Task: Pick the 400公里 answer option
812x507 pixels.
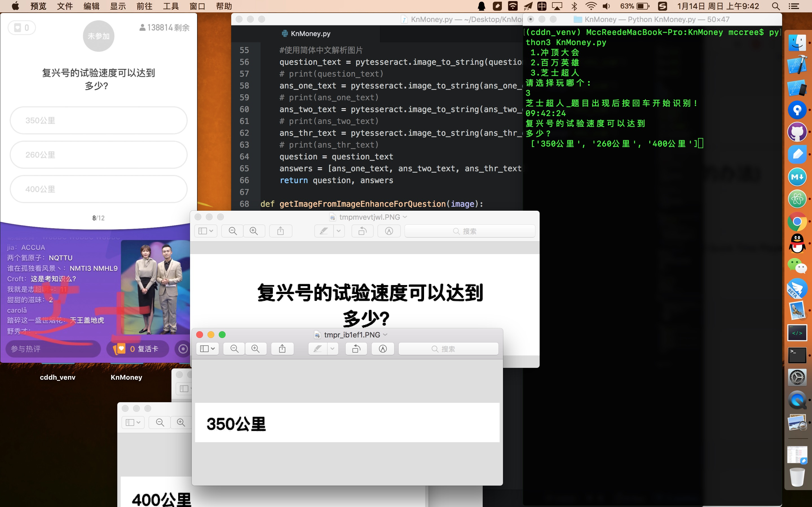Action: [x=98, y=189]
